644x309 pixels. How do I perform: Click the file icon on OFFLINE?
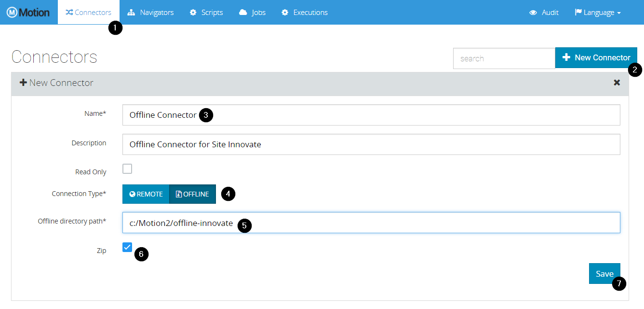point(179,194)
